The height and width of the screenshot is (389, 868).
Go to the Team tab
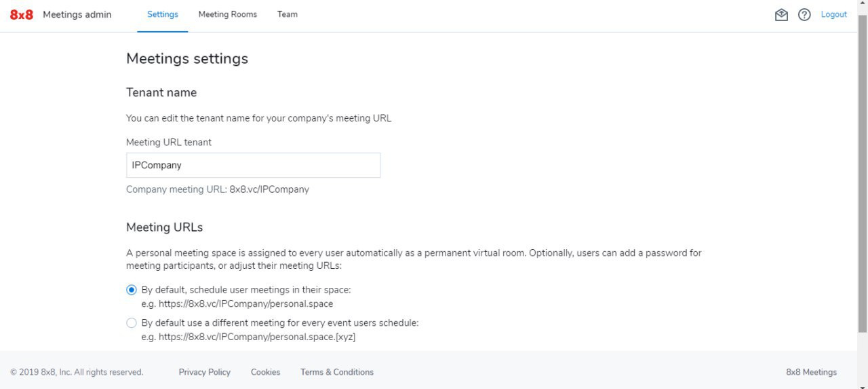pos(288,14)
